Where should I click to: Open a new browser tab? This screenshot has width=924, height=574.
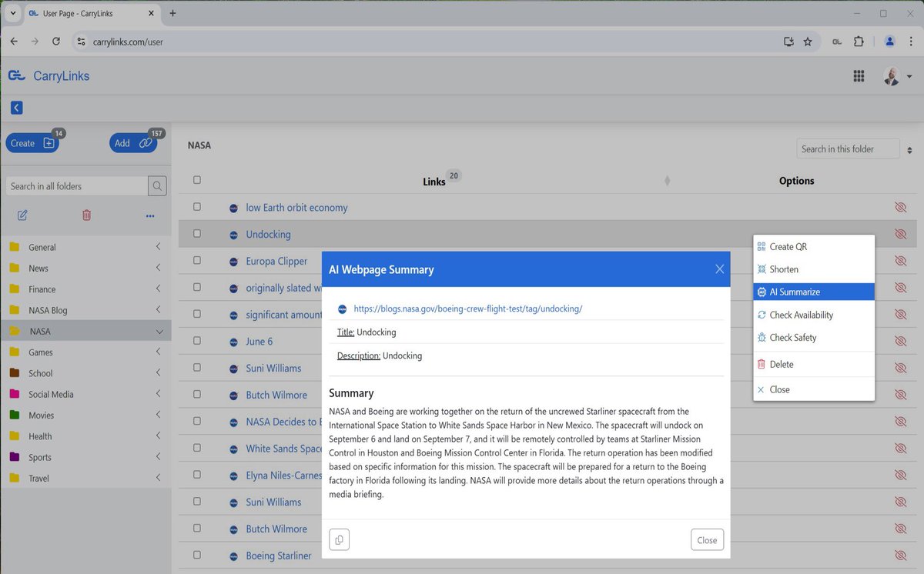(x=172, y=13)
